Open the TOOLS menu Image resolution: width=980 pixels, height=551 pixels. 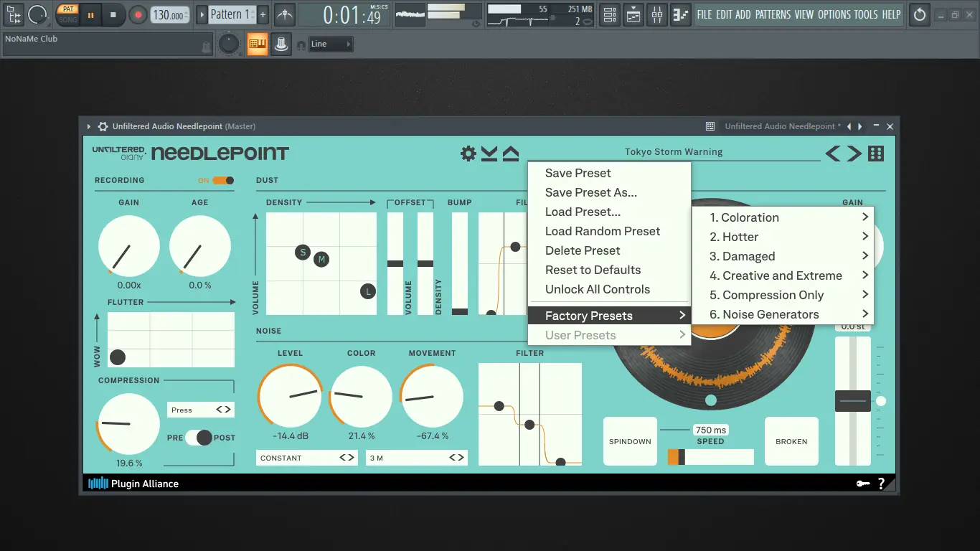tap(866, 14)
